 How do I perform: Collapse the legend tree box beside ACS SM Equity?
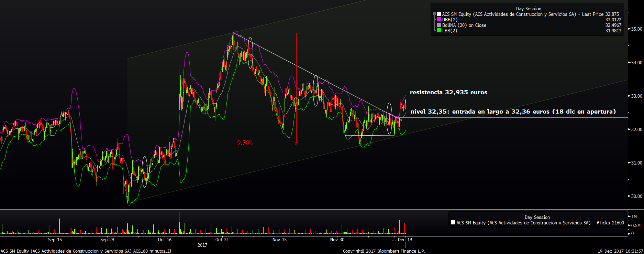point(434,14)
